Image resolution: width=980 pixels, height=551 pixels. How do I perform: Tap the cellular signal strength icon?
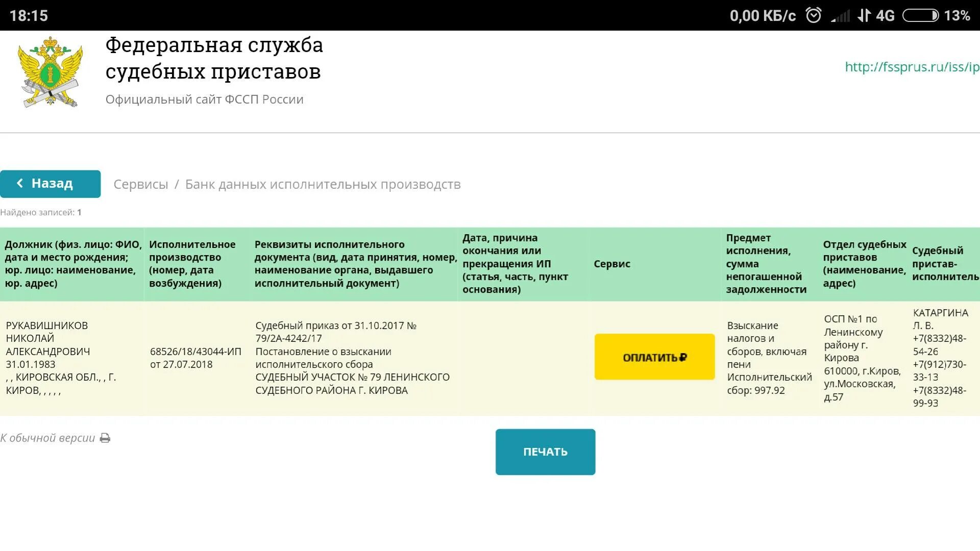[x=841, y=16]
